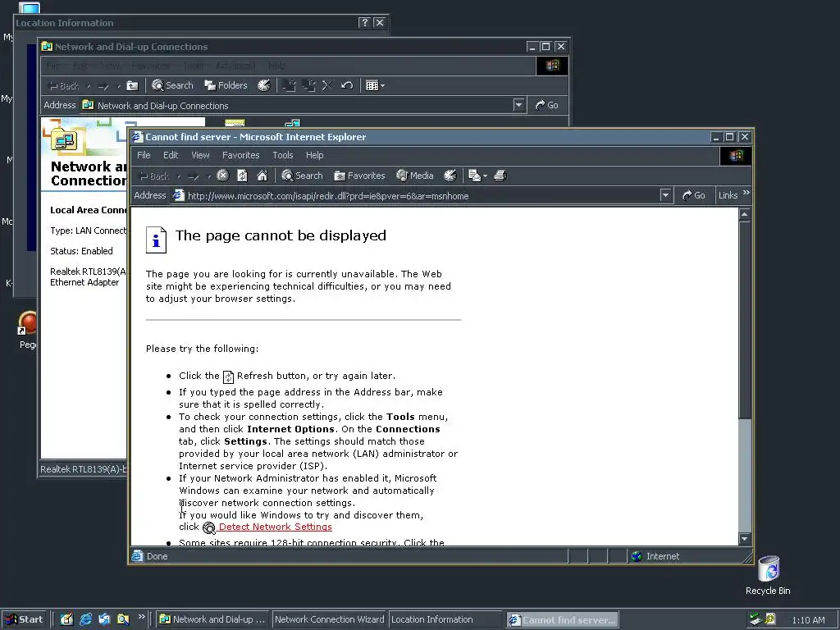
Task: Toggle Folders in Network and Dial-up Connections toolbar
Action: pyautogui.click(x=226, y=85)
